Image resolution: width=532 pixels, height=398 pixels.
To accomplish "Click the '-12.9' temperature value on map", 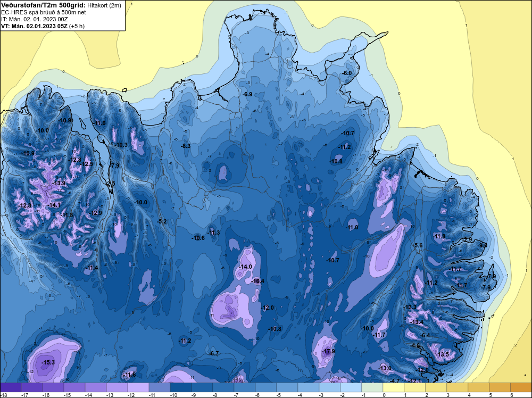I will click(95, 213).
